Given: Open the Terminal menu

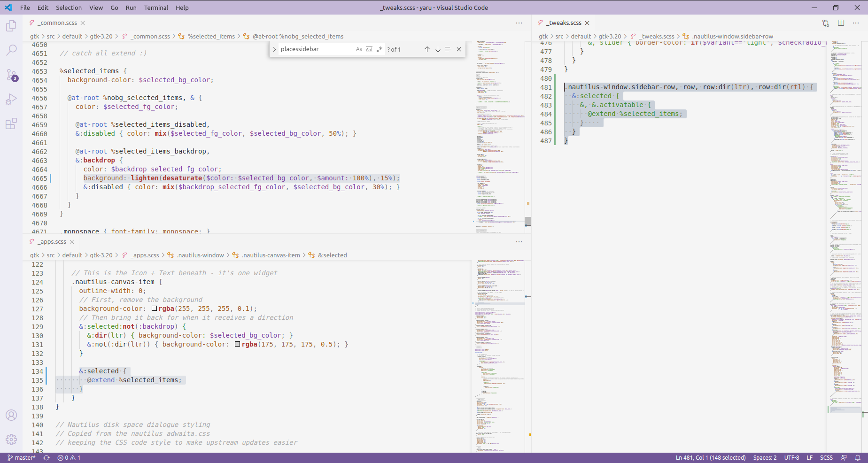Looking at the screenshot, I should click(156, 8).
